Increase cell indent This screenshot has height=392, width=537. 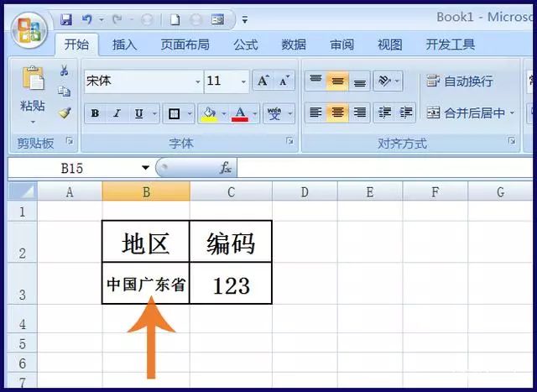[406, 112]
